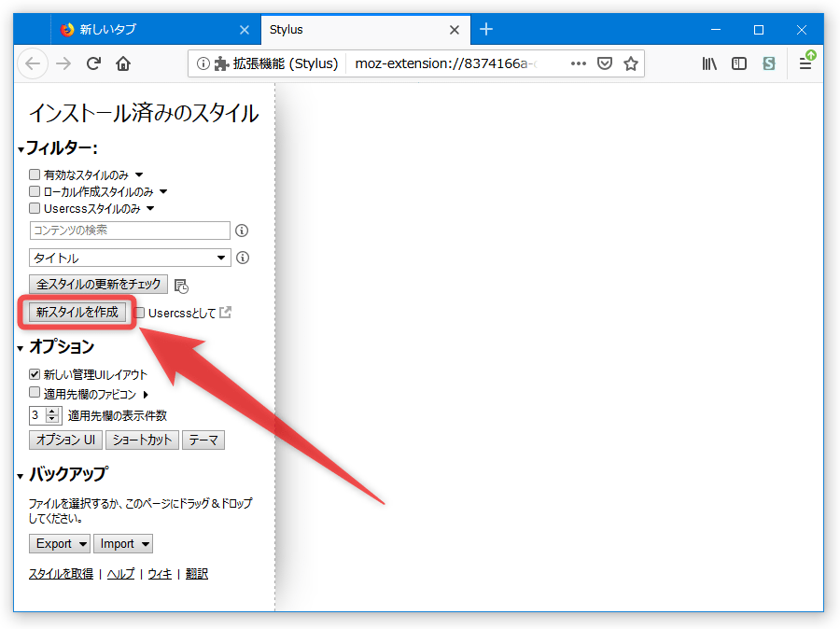The height and width of the screenshot is (629, 840).
Task: Click 新スタイルを作成 button
Action: [77, 313]
